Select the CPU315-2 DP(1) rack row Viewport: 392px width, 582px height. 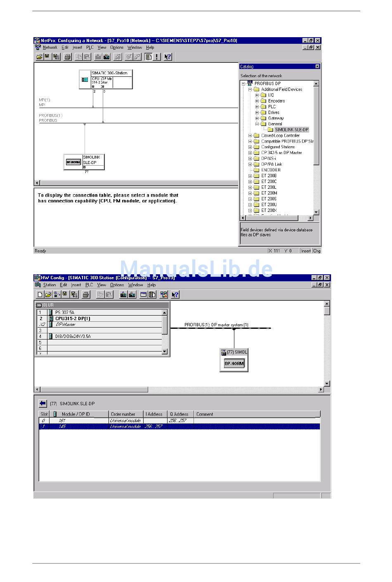click(x=100, y=318)
